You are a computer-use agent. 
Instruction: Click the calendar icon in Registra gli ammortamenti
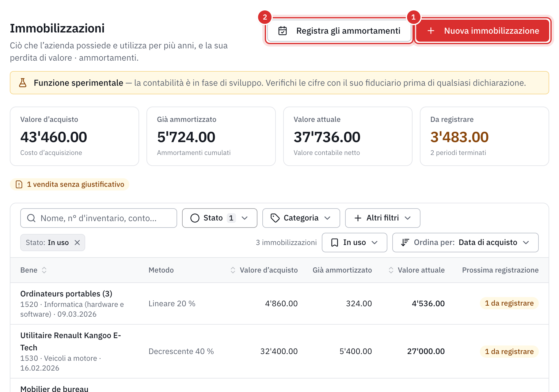coord(282,31)
